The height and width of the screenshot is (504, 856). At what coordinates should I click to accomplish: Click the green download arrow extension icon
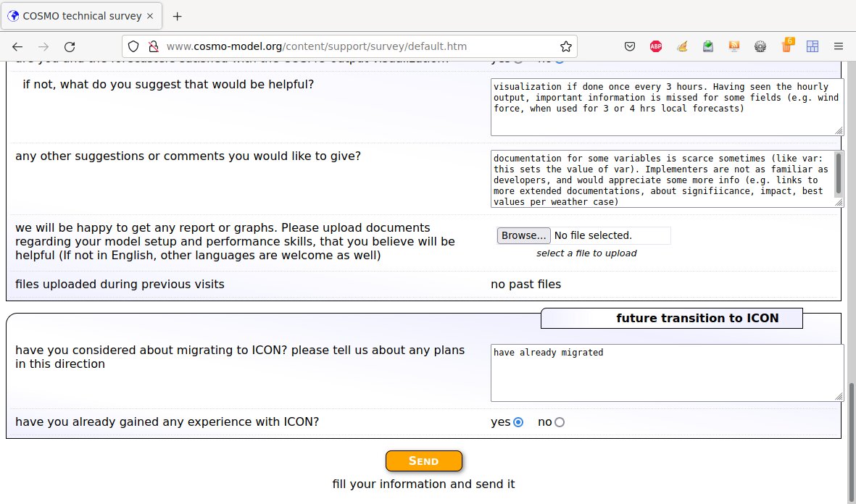(708, 46)
